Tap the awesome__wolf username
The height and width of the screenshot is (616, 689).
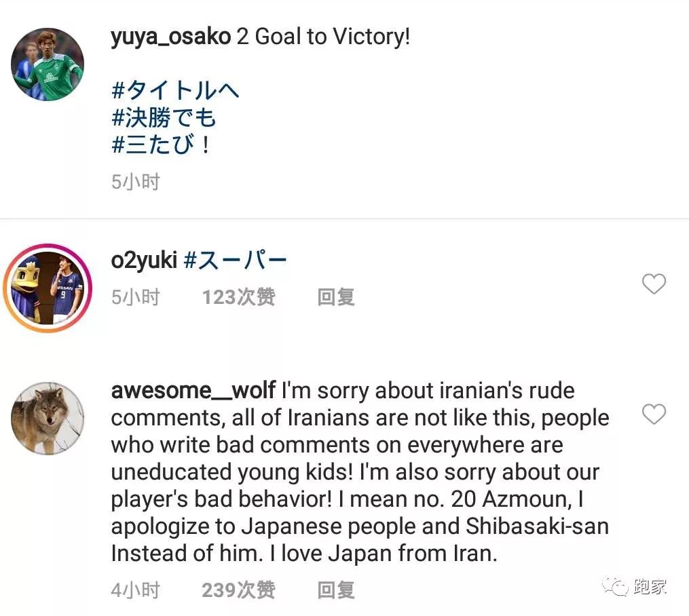[x=193, y=391]
